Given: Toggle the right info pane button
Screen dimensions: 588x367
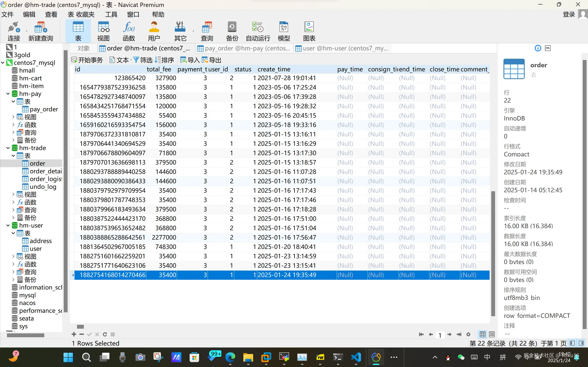Looking at the screenshot, I should pos(581,343).
